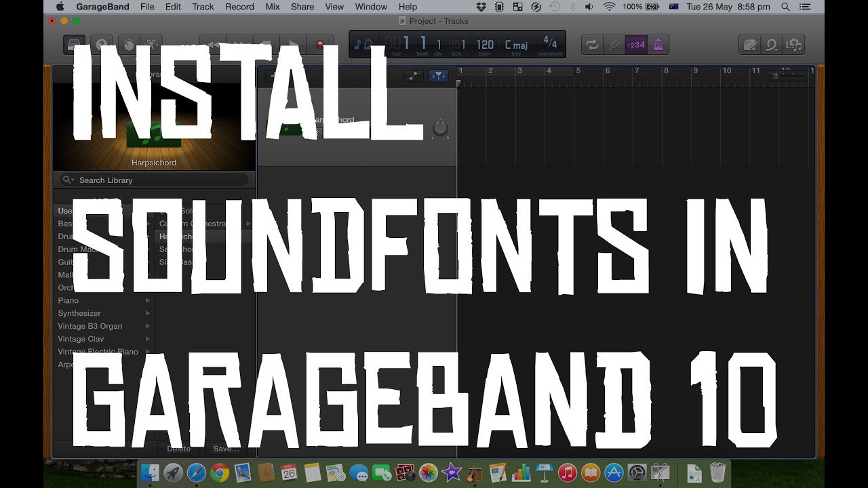
Task: Open the Record menu
Action: pos(239,7)
